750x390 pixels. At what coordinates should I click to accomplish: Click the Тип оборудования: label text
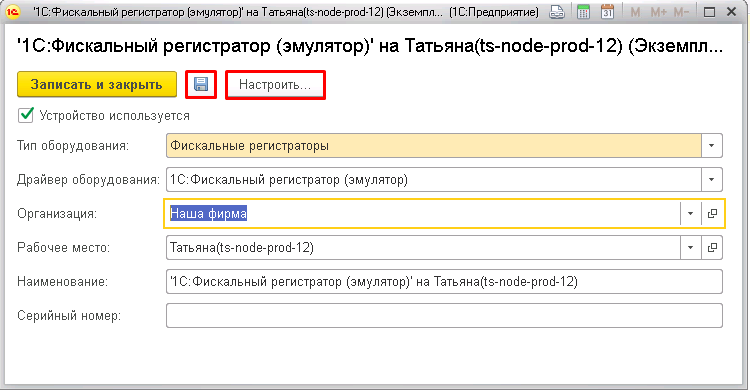tap(73, 145)
